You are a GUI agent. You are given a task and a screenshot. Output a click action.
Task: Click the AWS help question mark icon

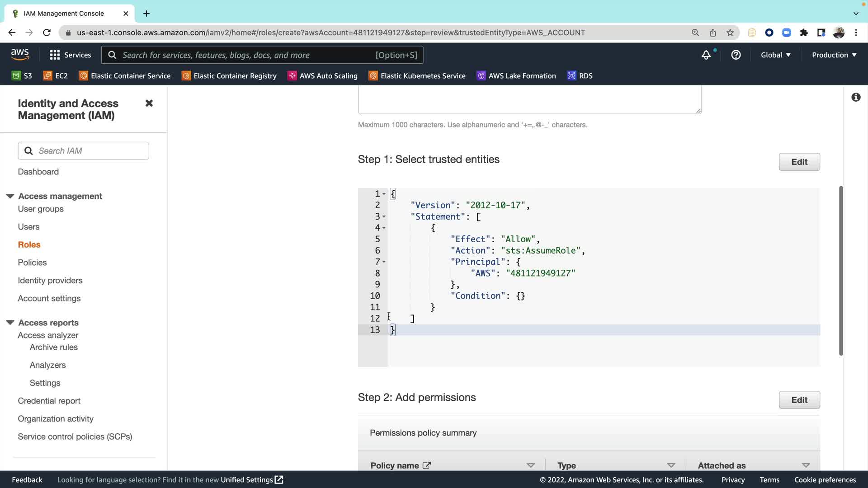(736, 55)
